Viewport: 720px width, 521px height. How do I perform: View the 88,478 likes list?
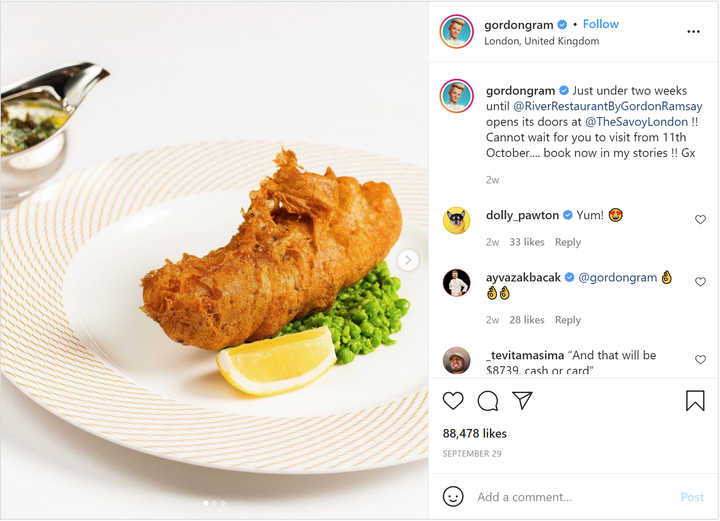[x=475, y=434]
